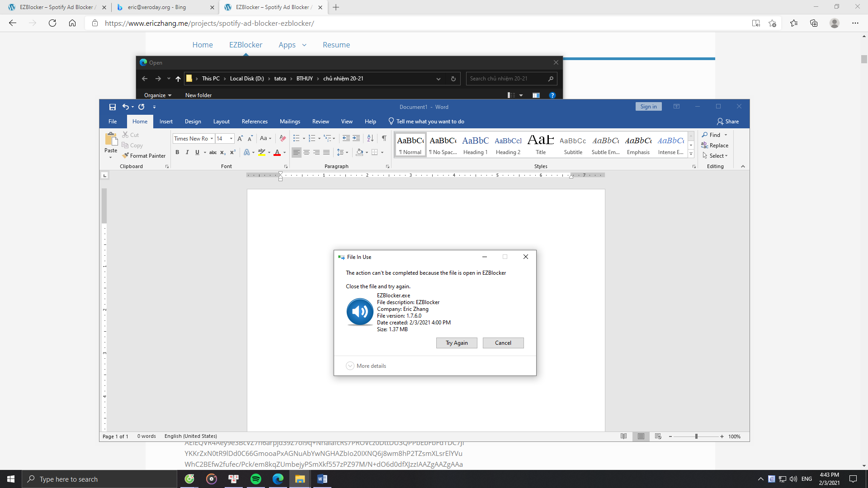
Task: Click the Paste clipboard icon
Action: 111,139
